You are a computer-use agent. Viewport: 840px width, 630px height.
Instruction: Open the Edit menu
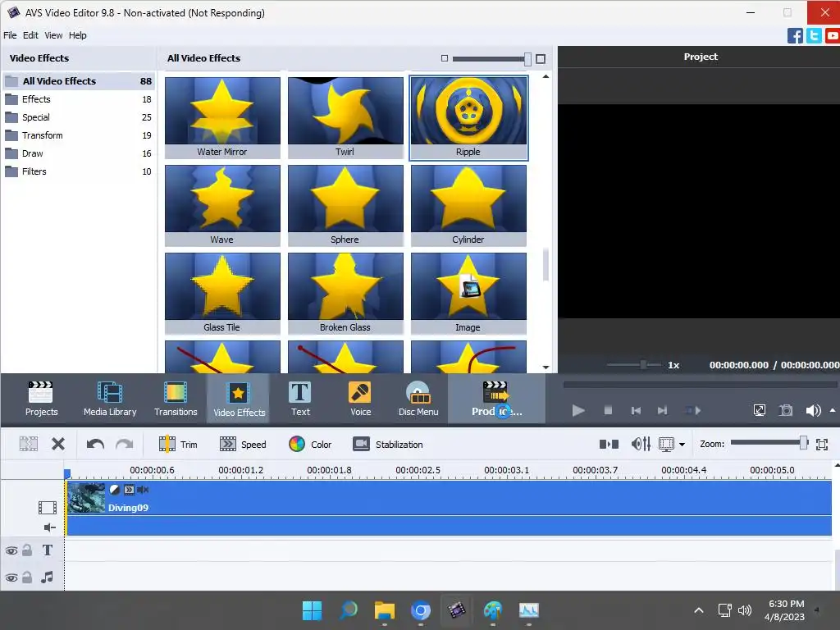point(30,35)
